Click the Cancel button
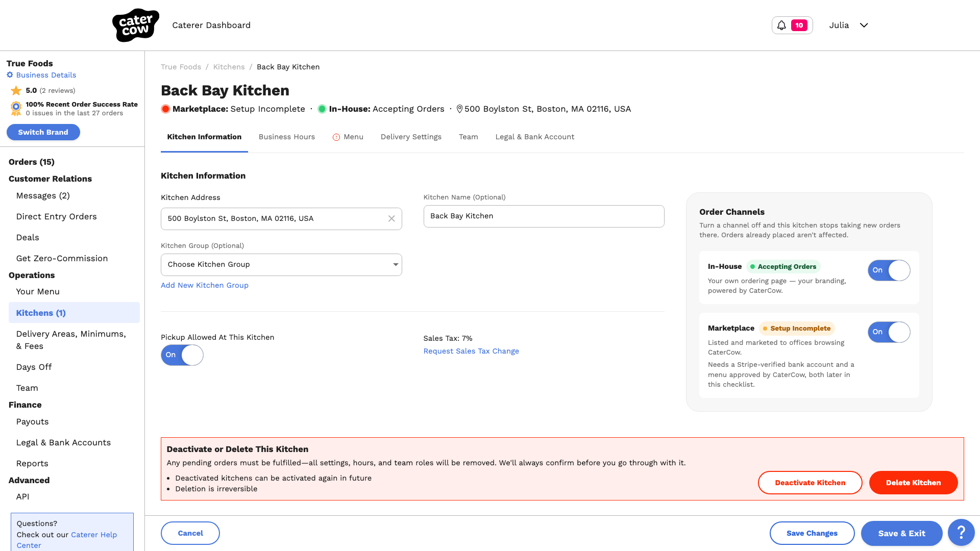 [x=190, y=533]
